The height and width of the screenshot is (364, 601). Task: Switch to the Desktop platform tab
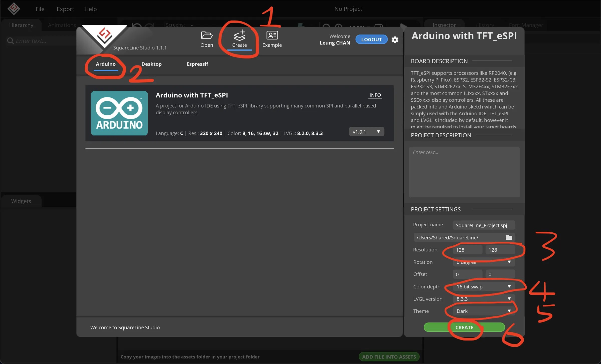tap(152, 64)
